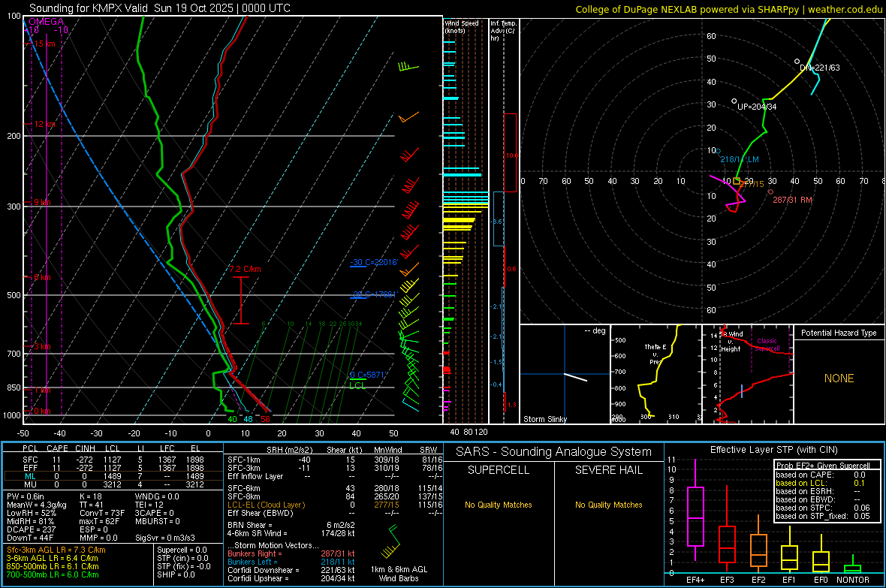Image resolution: width=886 pixels, height=588 pixels.
Task: Click the 0 C=5871' freezing level label
Action: point(367,375)
